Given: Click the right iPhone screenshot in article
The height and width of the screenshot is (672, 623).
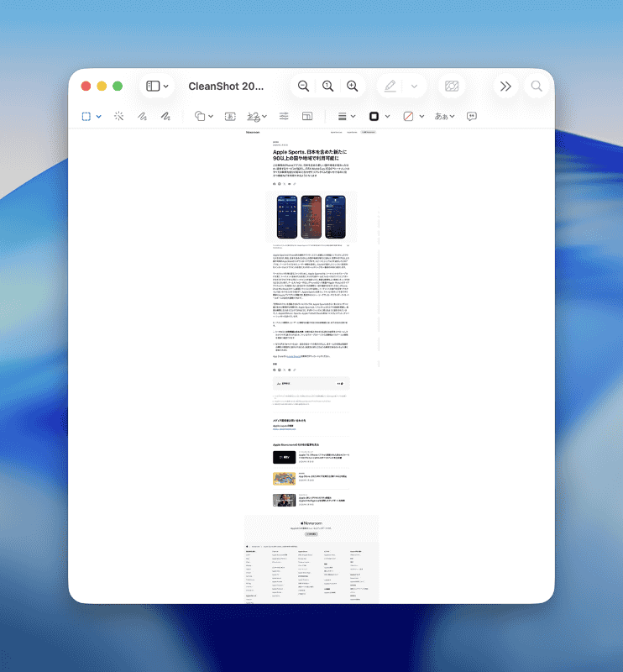Looking at the screenshot, I should (x=336, y=217).
